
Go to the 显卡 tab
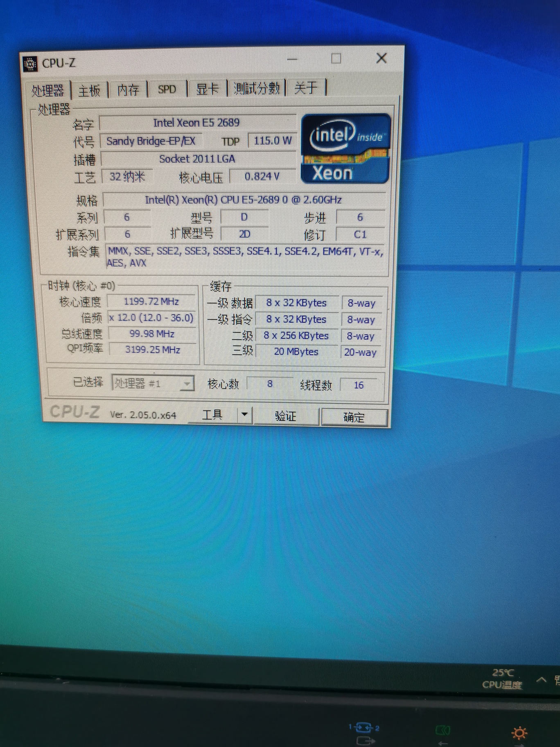[207, 89]
